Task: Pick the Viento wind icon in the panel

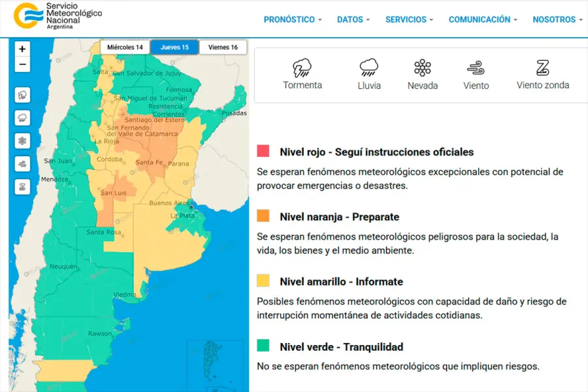Action: click(x=476, y=68)
